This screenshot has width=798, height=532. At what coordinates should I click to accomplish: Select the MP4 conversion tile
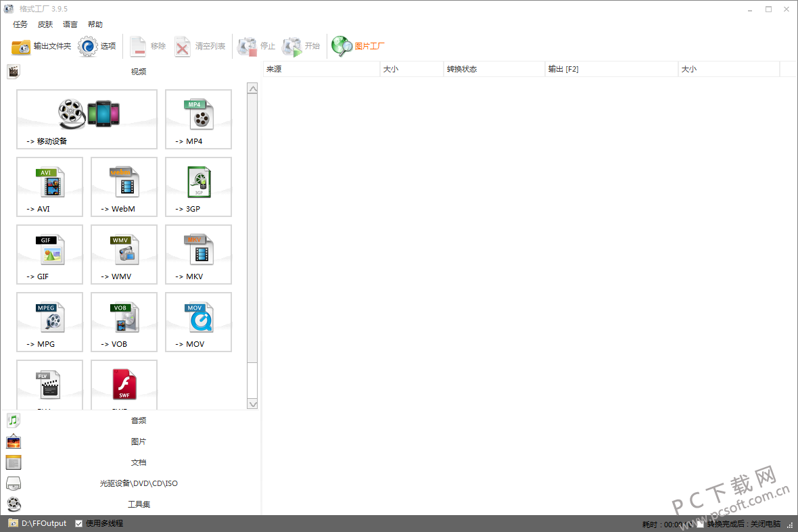(198, 120)
